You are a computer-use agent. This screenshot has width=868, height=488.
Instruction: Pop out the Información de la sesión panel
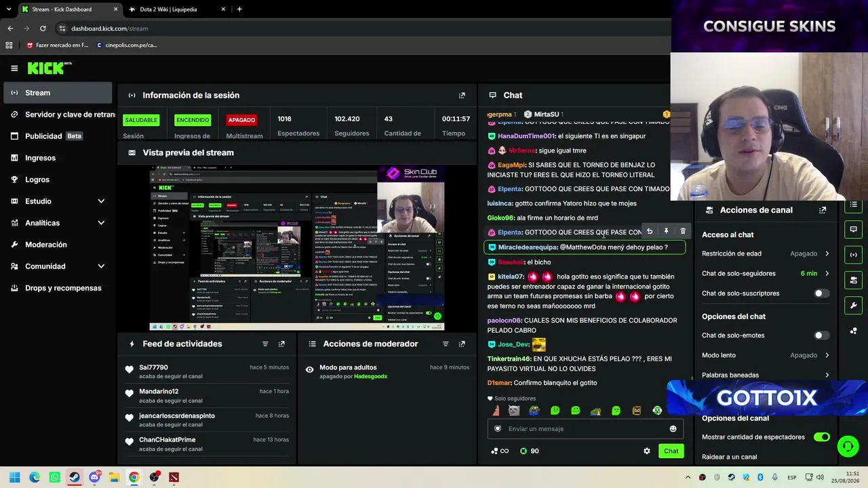click(x=462, y=96)
